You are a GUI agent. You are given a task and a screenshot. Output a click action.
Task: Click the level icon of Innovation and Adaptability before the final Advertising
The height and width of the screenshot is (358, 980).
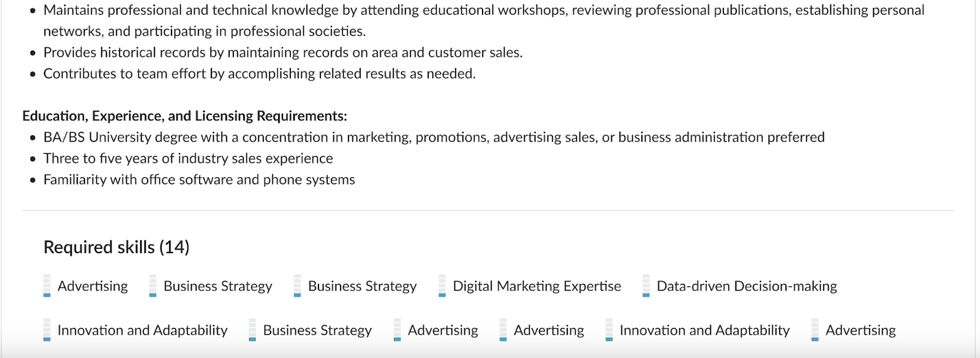(609, 330)
